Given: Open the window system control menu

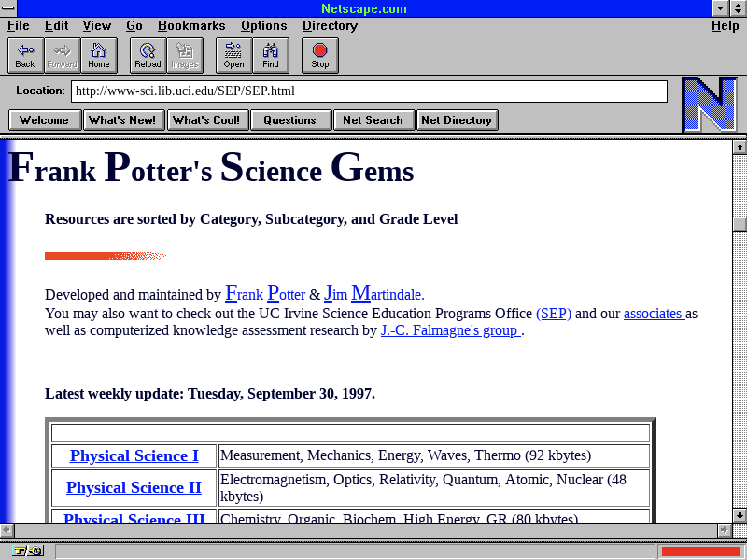Looking at the screenshot, I should coord(8,8).
